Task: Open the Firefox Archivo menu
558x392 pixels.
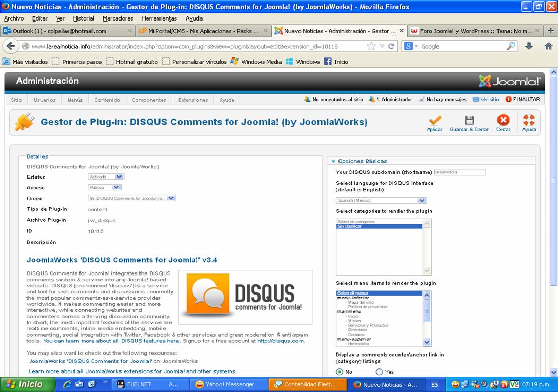Action: [14, 18]
